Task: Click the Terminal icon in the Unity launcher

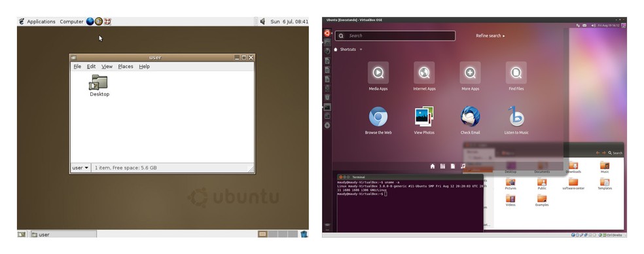Action: click(327, 107)
